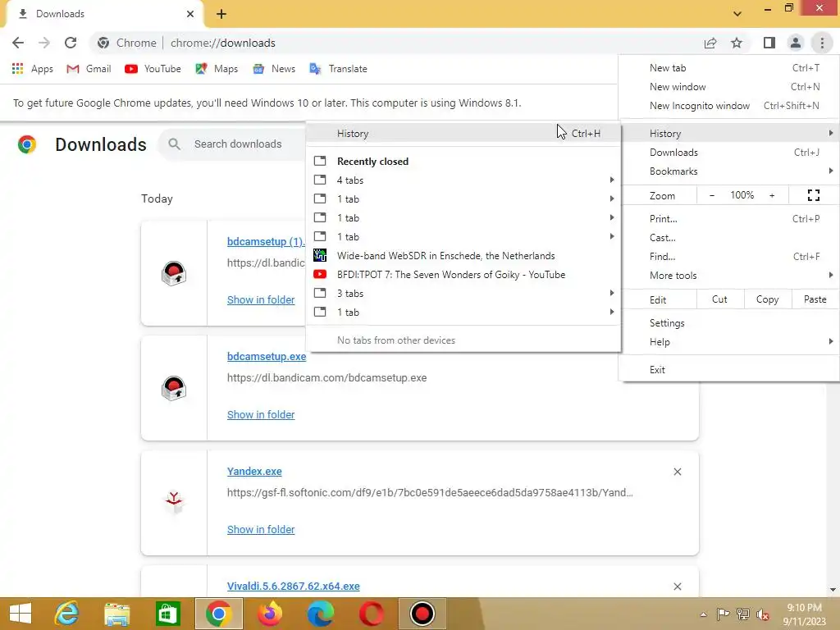
Task: Expand the Help submenu
Action: [x=728, y=342]
